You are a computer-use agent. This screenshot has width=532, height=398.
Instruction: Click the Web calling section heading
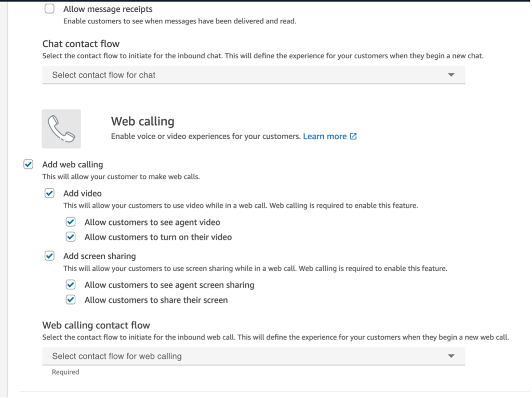click(x=142, y=122)
